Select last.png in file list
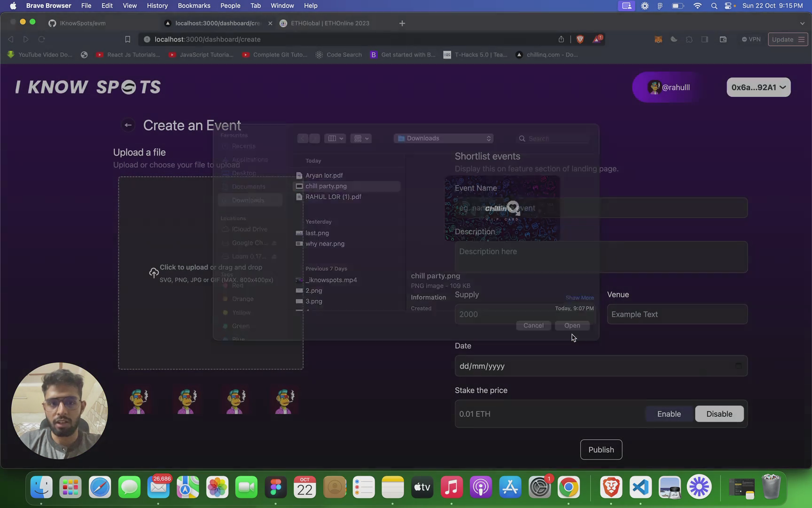Image resolution: width=812 pixels, height=508 pixels. [x=347, y=233]
